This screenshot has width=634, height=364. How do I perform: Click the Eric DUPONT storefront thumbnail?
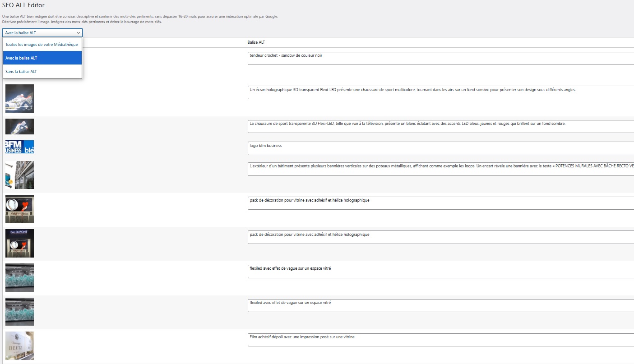(x=19, y=243)
